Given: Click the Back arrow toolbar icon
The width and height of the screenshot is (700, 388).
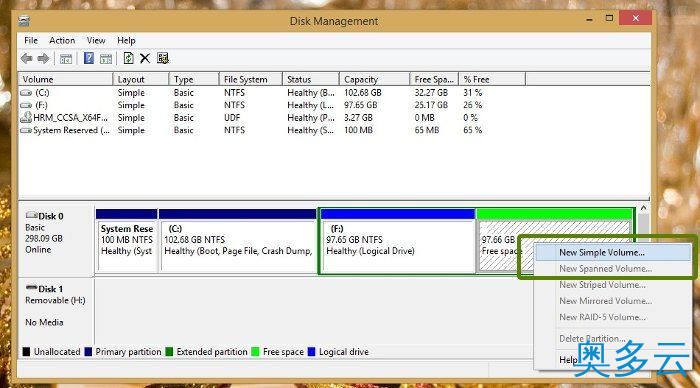Looking at the screenshot, I should point(26,58).
